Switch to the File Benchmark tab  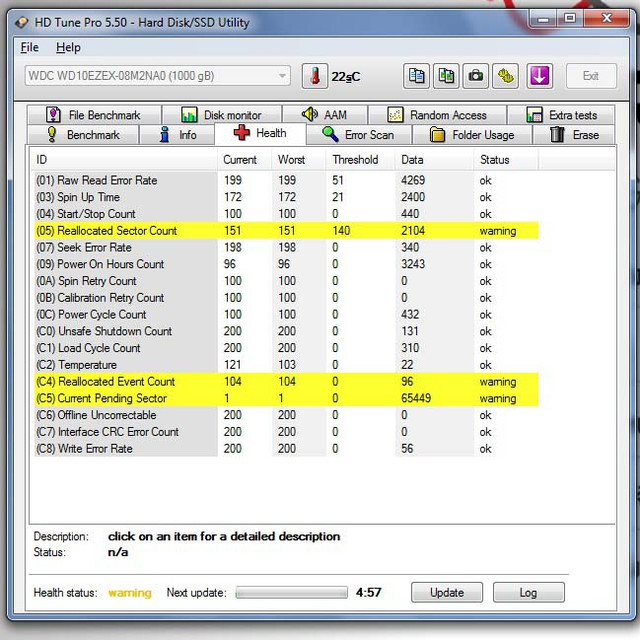tap(94, 115)
